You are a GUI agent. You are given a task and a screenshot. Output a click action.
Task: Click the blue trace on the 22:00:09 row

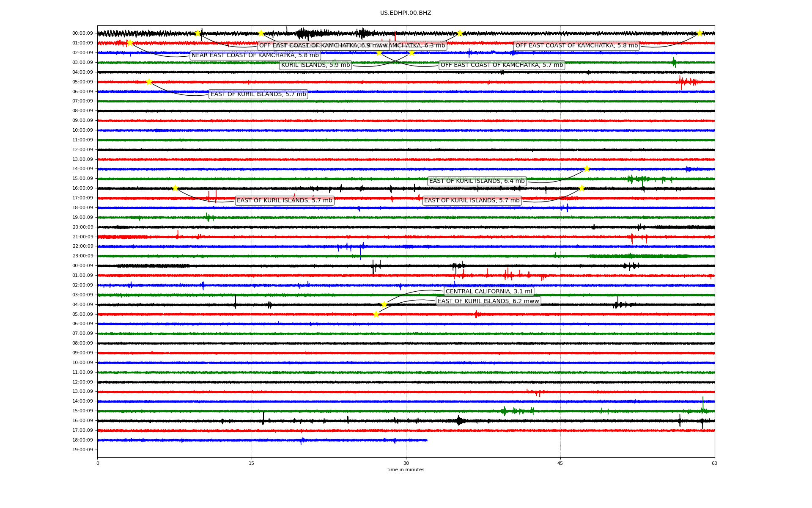[x=406, y=246]
